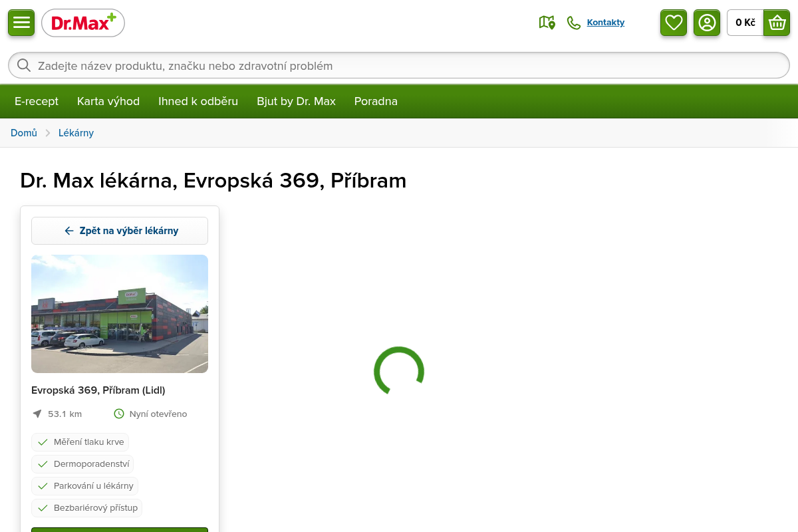Click the product search field
Image resolution: width=798 pixels, height=532 pixels.
point(399,65)
